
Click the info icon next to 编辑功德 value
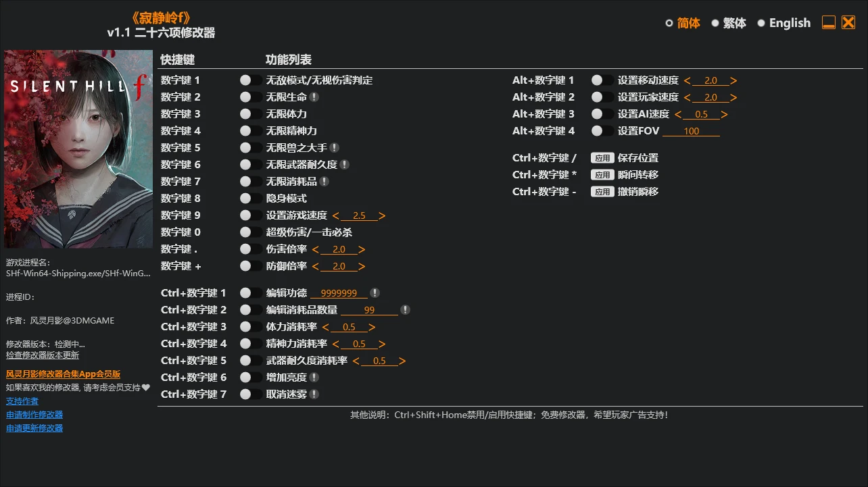(x=375, y=293)
